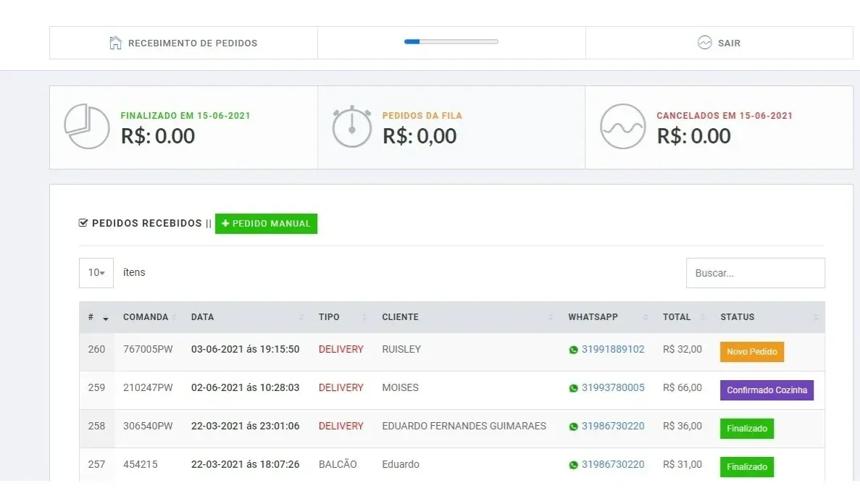This screenshot has width=860, height=504.
Task: Click DELIVERY type in RUISLEY row
Action: 341,349
